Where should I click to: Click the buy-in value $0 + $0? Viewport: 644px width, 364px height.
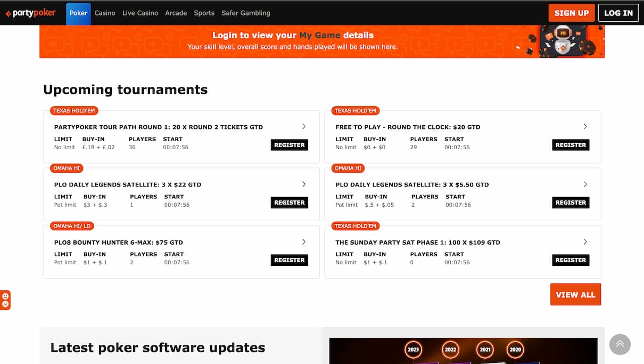click(x=375, y=148)
